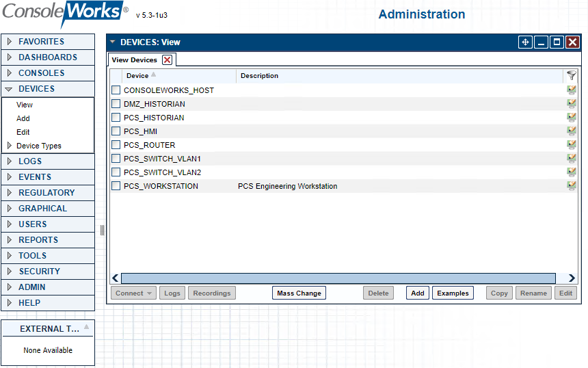
Task: Check the PCS_SWITCH_VLAN2 checkbox
Action: [116, 172]
